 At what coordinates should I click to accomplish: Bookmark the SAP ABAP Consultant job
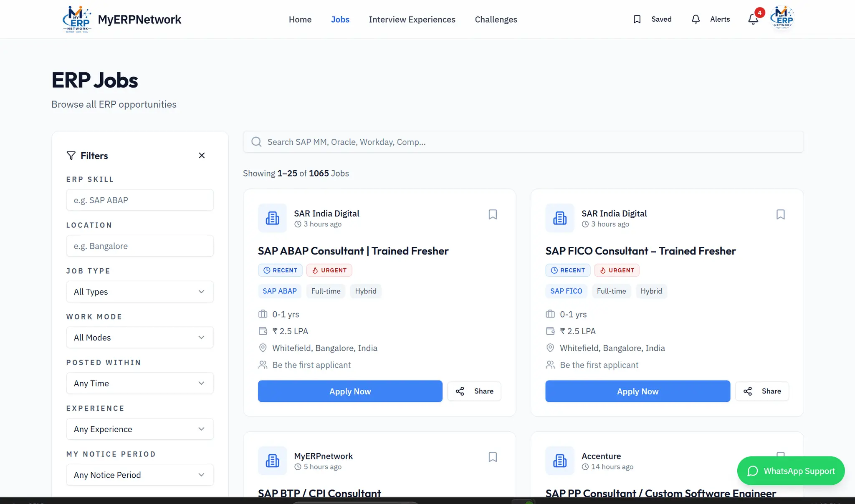tap(493, 214)
